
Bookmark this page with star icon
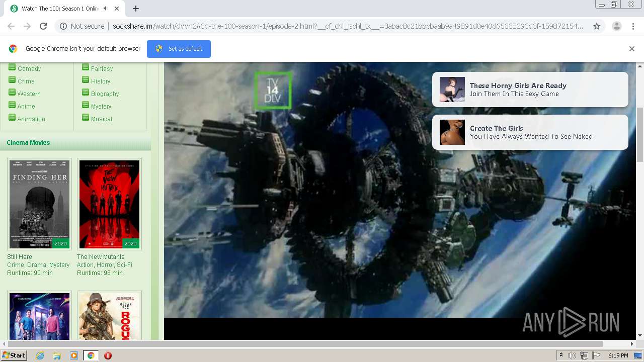pos(597,26)
